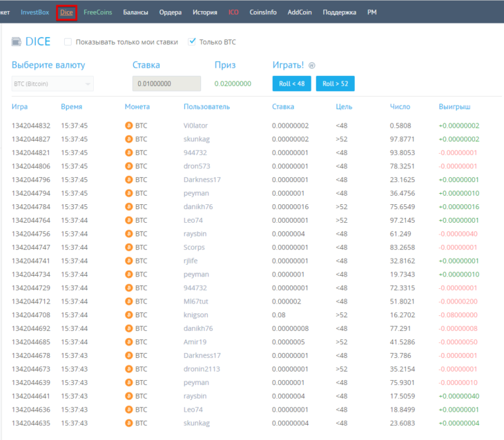Go to the FreeCoins menu item
The image size is (504, 440).
click(x=98, y=12)
